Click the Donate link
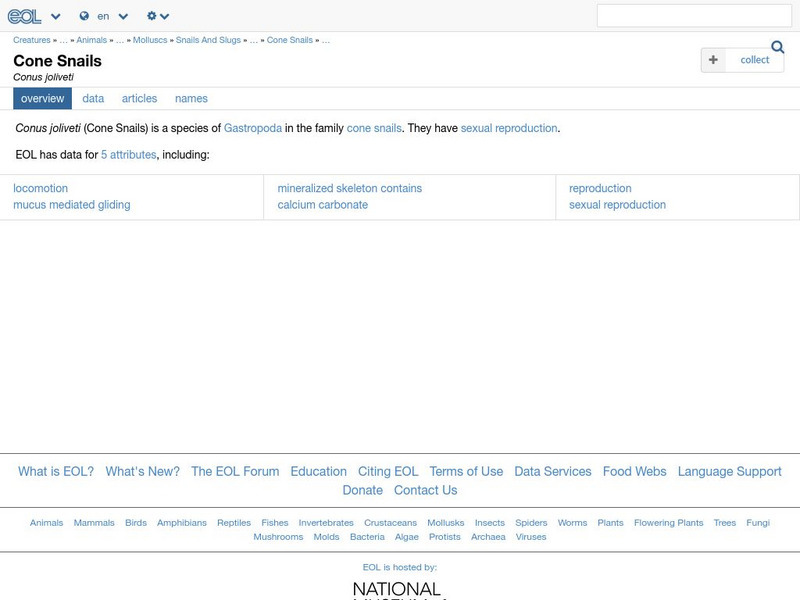 pos(363,490)
